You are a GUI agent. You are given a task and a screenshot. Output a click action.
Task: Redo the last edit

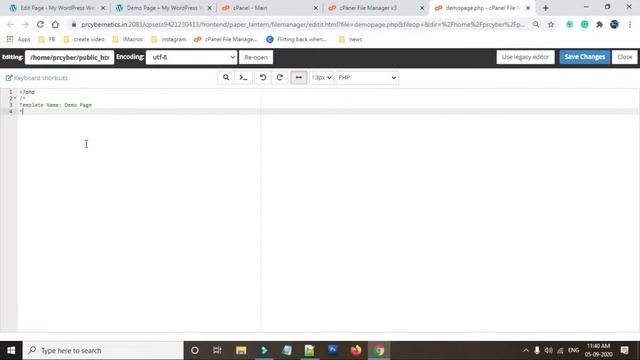[x=280, y=78]
